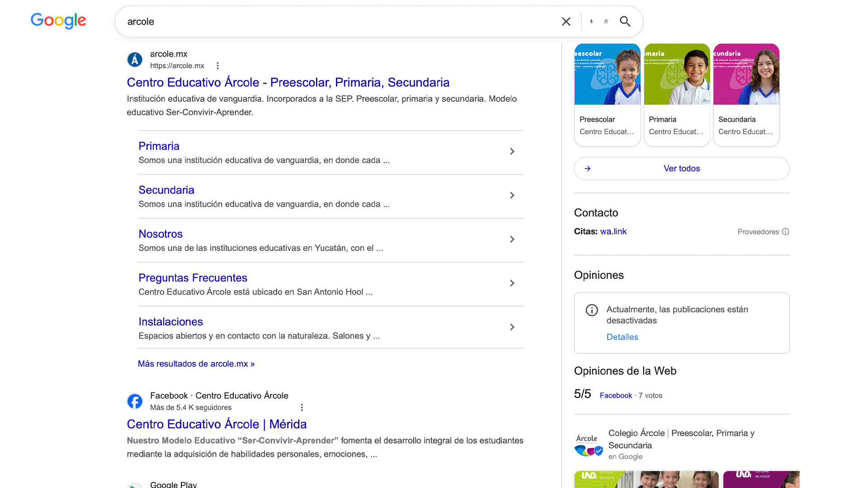Open the three-dot menu on Facebook result
The height and width of the screenshot is (488, 868).
(302, 408)
